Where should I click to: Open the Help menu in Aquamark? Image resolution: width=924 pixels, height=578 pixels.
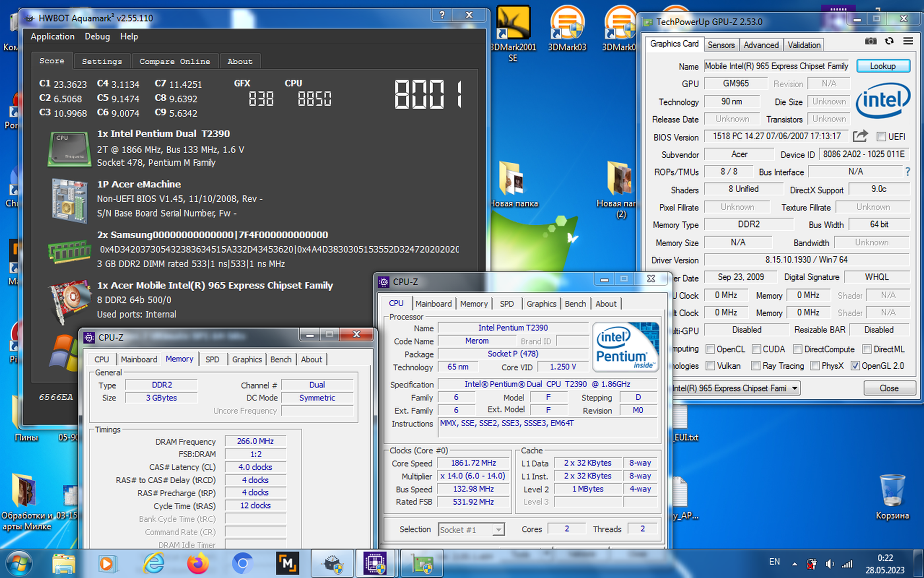point(129,36)
